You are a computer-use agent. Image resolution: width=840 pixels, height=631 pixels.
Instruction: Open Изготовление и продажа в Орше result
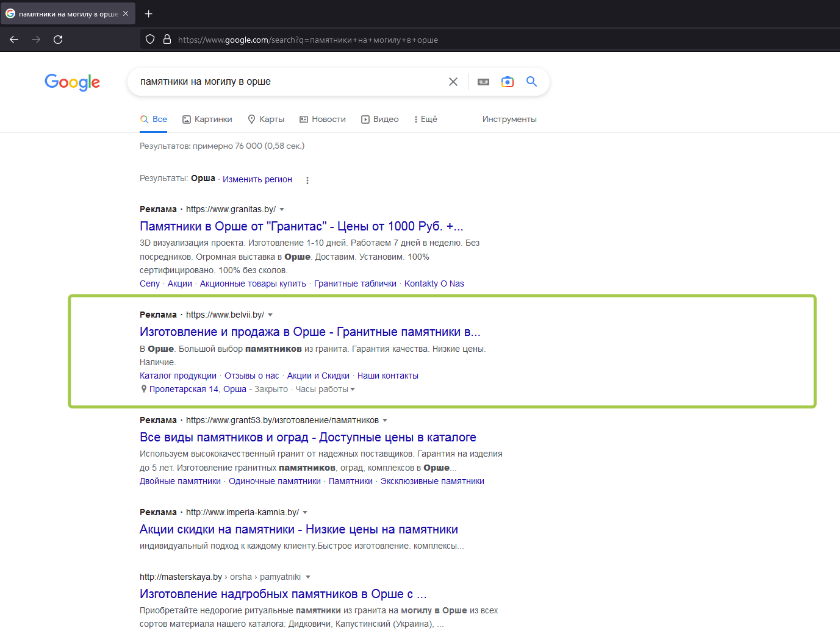(x=310, y=332)
